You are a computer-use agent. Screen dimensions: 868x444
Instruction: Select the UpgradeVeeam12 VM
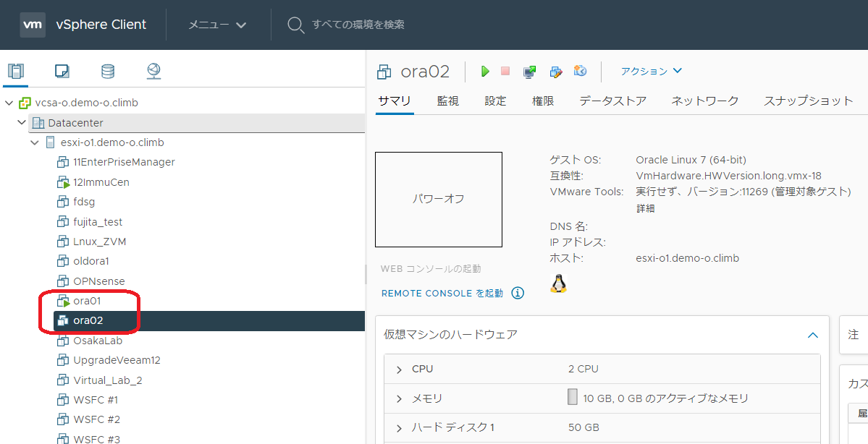pyautogui.click(x=117, y=360)
